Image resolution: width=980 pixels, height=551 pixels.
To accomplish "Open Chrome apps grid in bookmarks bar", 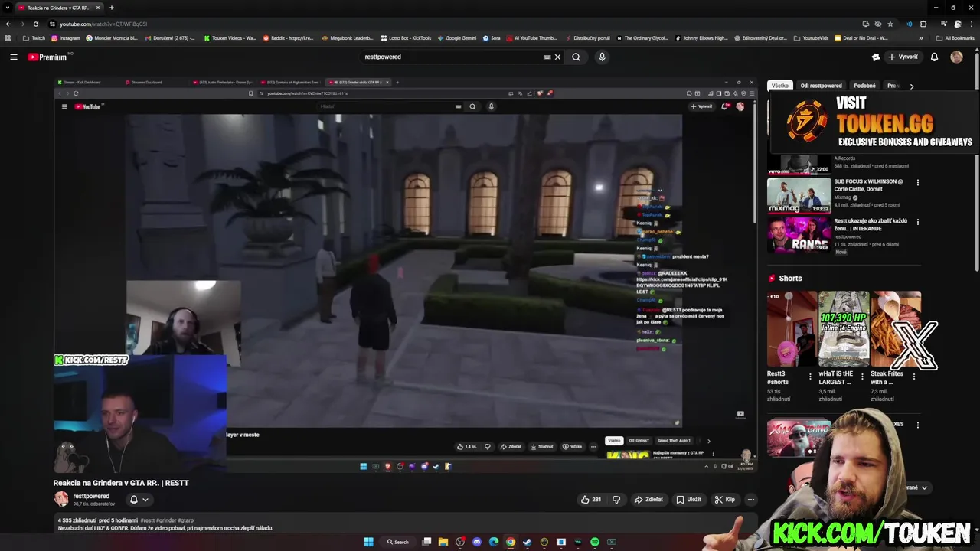I will click(x=8, y=37).
